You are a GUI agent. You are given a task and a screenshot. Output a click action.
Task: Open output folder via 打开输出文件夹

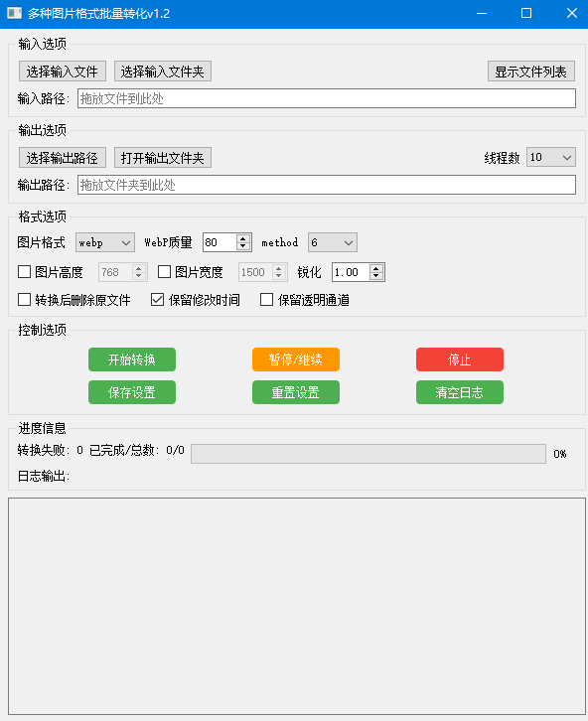[162, 158]
